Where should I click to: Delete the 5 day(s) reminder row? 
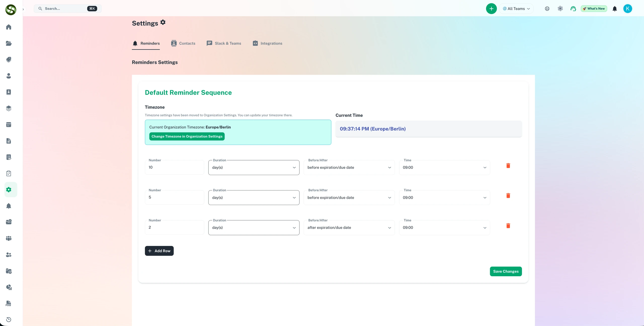pyautogui.click(x=508, y=195)
